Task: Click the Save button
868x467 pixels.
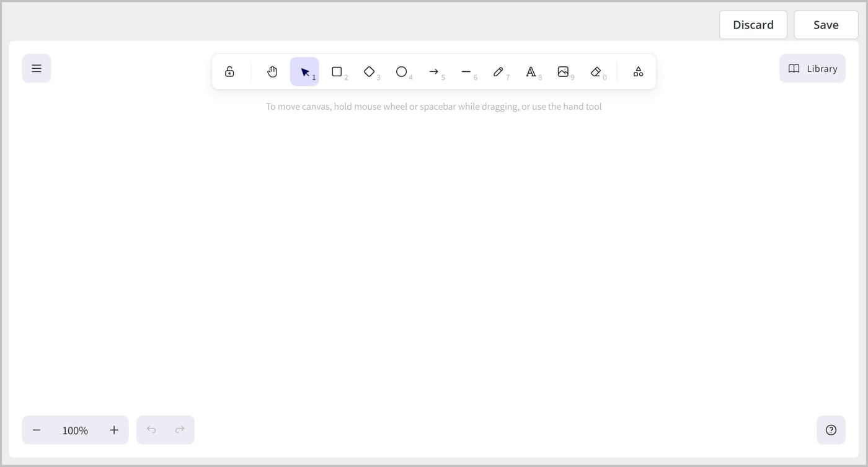Action: click(826, 25)
